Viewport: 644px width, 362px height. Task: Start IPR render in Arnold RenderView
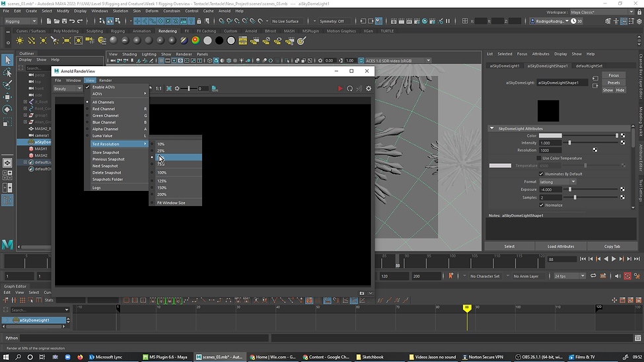click(340, 89)
